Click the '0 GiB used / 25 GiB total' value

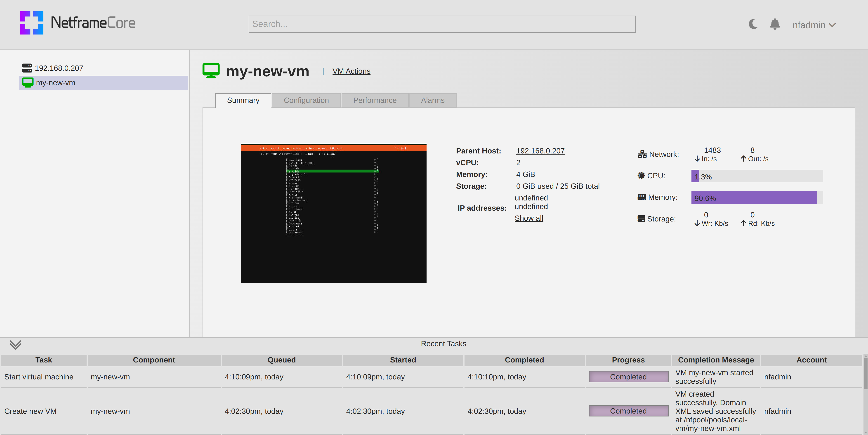pos(558,186)
